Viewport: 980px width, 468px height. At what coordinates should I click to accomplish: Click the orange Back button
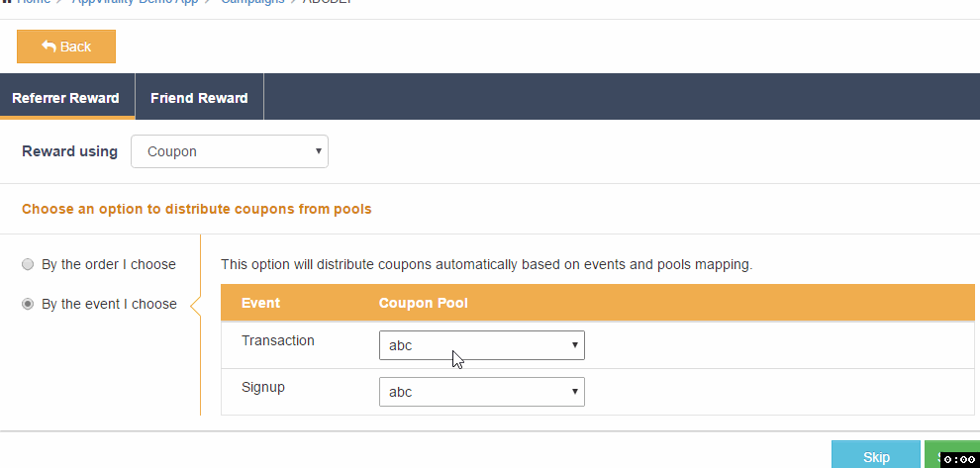(x=66, y=47)
